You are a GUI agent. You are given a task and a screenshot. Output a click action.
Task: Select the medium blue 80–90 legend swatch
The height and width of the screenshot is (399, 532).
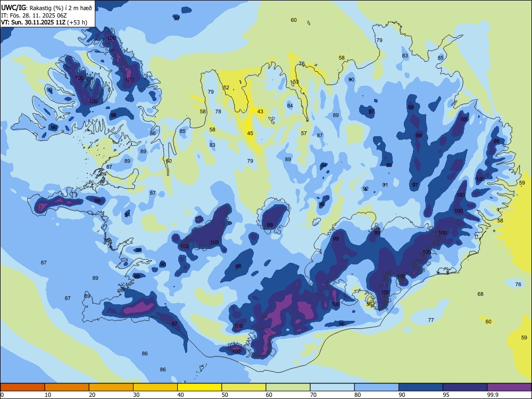coord(377,387)
